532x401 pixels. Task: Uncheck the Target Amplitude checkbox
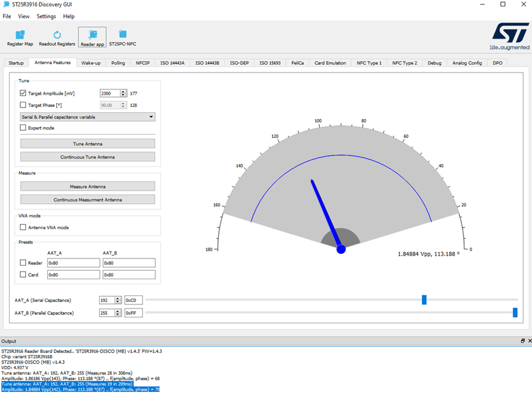click(23, 93)
